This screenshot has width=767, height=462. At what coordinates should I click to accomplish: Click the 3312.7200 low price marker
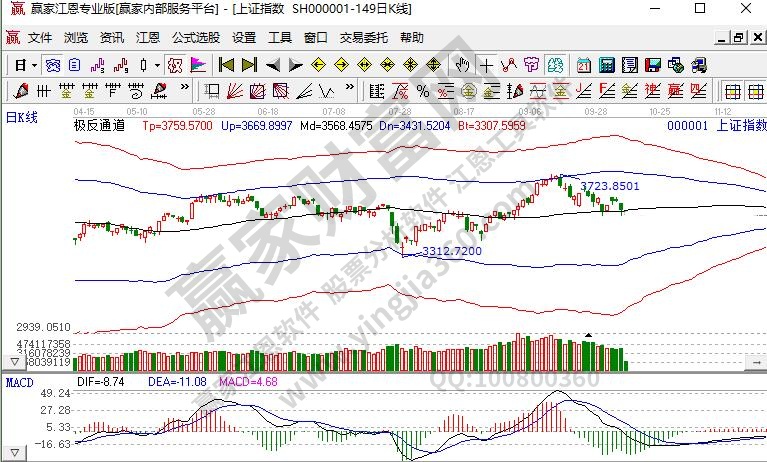pos(452,251)
